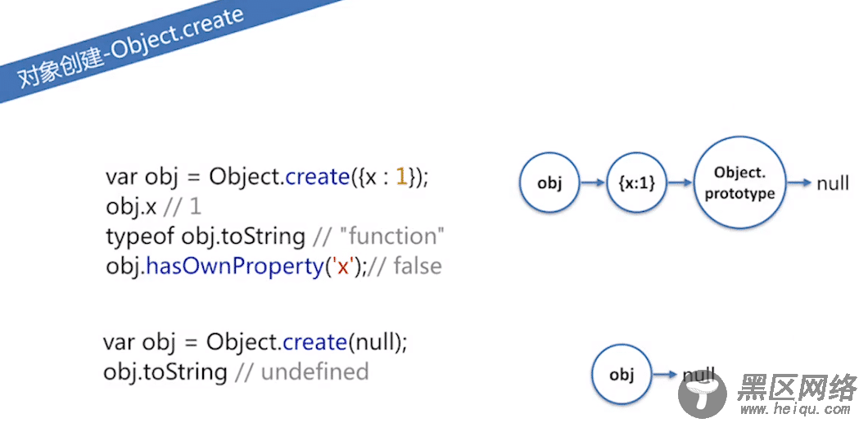Click the arrow between obj and {x:1}

click(593, 183)
